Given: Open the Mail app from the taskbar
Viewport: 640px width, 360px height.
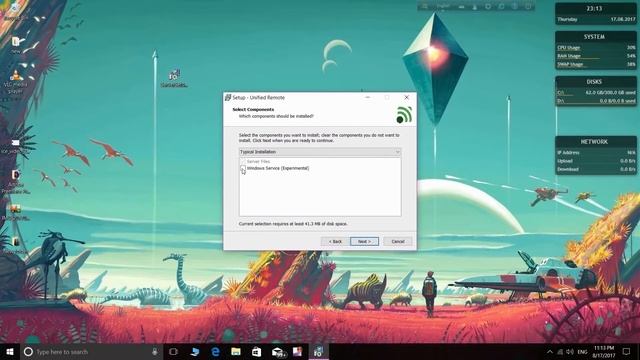Looking at the screenshot, I should pyautogui.click(x=278, y=351).
